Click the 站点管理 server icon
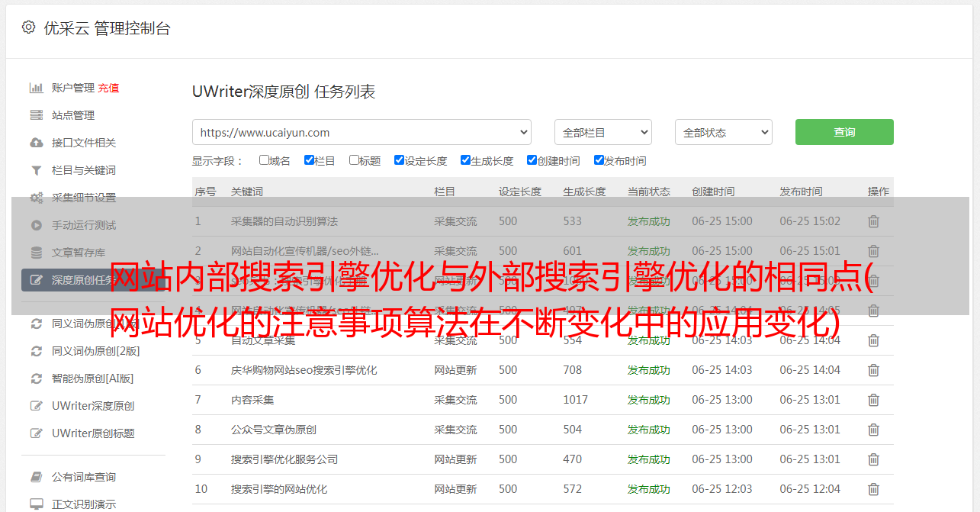The image size is (980, 512). [x=36, y=115]
